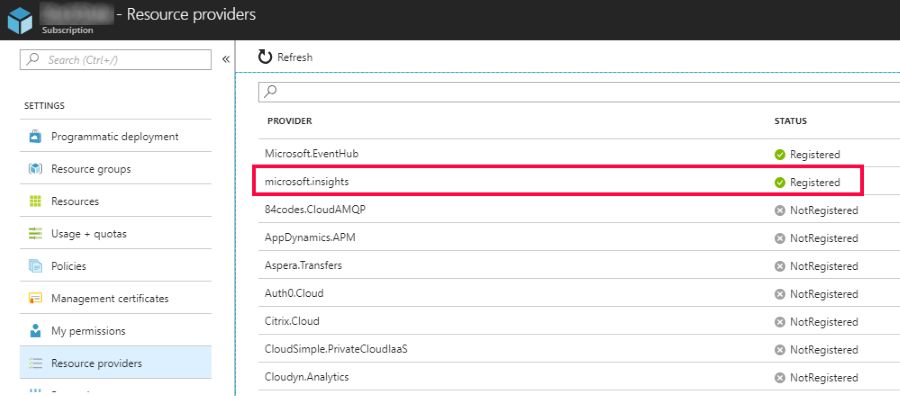Click the Programmatic deployment bag icon
The width and height of the screenshot is (900, 396).
pyautogui.click(x=36, y=137)
